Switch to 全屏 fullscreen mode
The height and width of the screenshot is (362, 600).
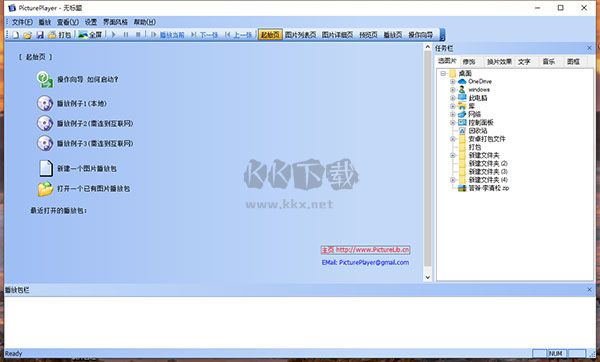click(x=90, y=35)
